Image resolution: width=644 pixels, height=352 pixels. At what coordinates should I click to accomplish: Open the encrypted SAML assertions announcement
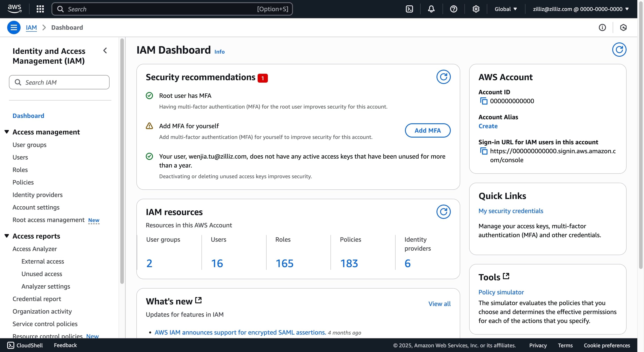240,333
